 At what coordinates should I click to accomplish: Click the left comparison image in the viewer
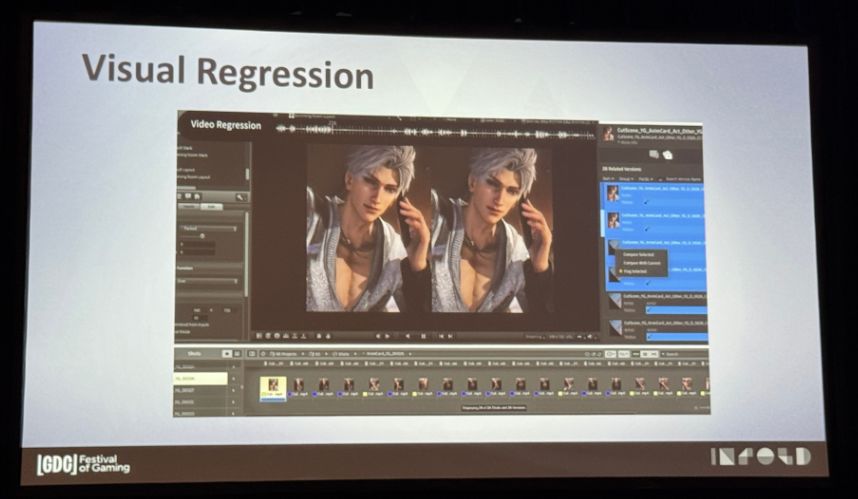(361, 229)
